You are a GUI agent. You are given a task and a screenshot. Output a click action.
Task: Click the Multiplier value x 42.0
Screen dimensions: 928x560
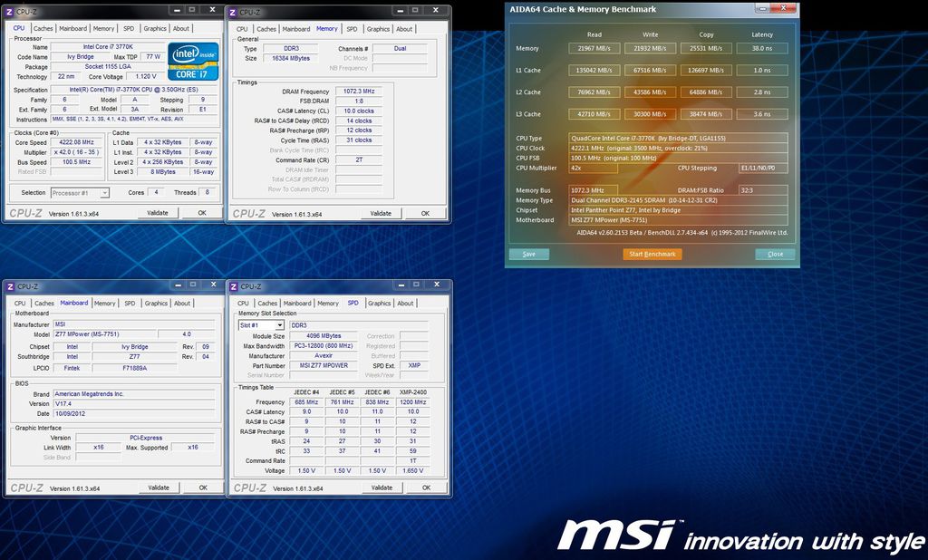tap(77, 152)
